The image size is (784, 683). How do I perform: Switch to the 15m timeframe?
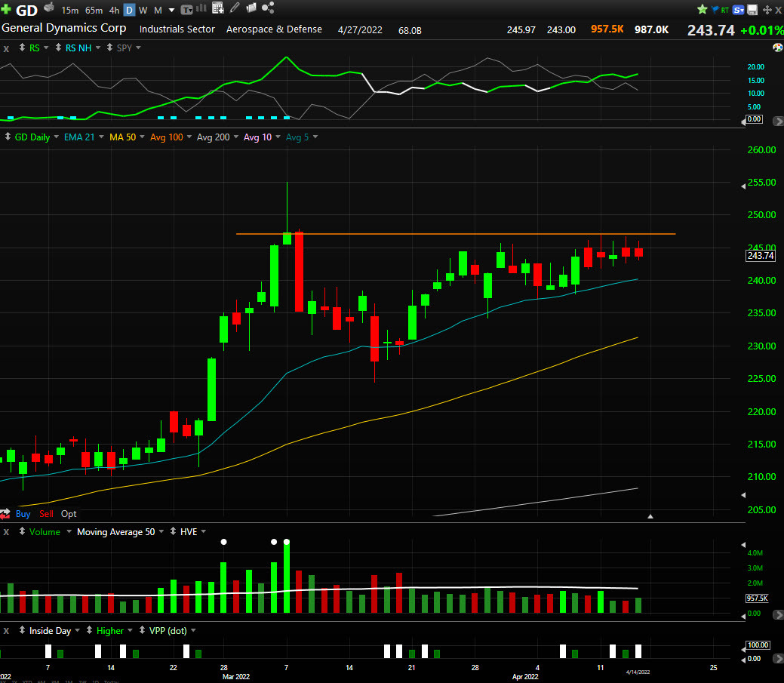69,10
